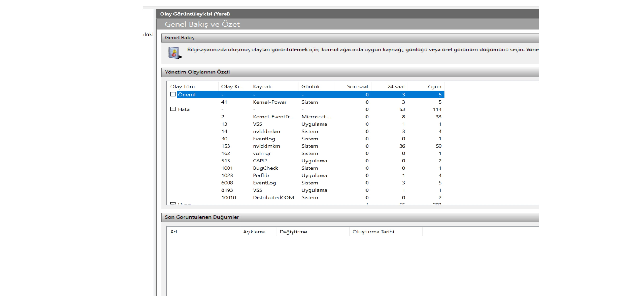The height and width of the screenshot is (308, 644).
Task: Collapse the Hata event group
Action: point(173,109)
